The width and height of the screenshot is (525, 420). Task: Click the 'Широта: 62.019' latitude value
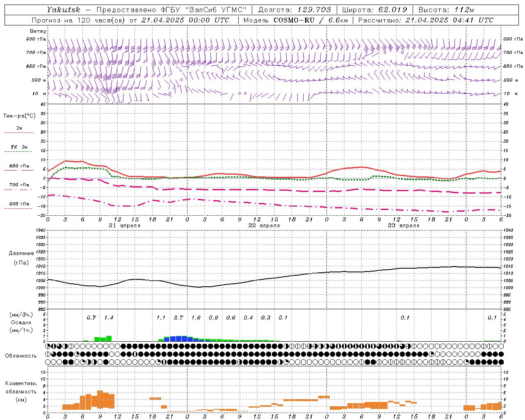[374, 9]
